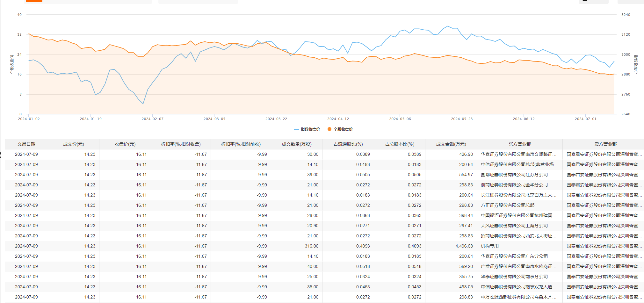Click the 成交数量(万股) column header
The height and width of the screenshot is (303, 644).
point(296,144)
